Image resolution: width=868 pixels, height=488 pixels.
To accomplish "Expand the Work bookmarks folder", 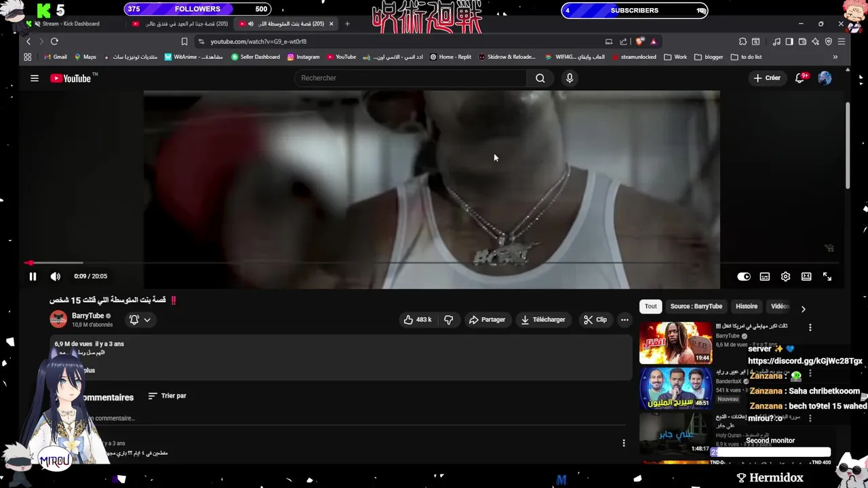I will (x=675, y=57).
